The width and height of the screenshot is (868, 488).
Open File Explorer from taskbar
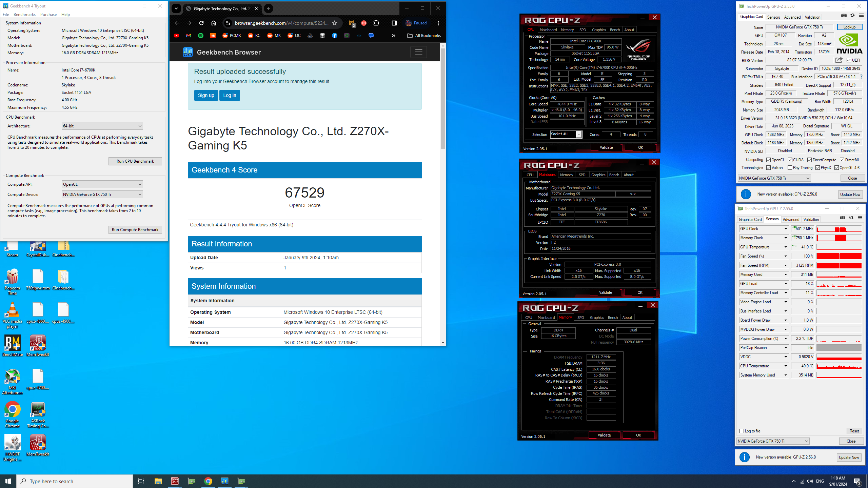tap(158, 481)
